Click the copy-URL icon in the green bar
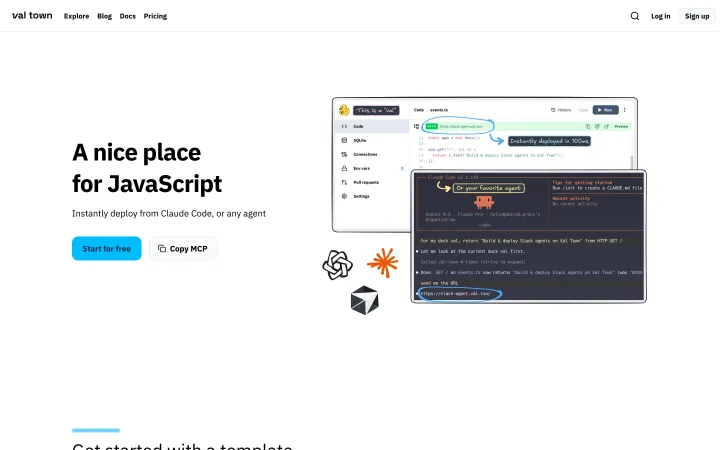Image resolution: width=720 pixels, height=450 pixels. [588, 126]
